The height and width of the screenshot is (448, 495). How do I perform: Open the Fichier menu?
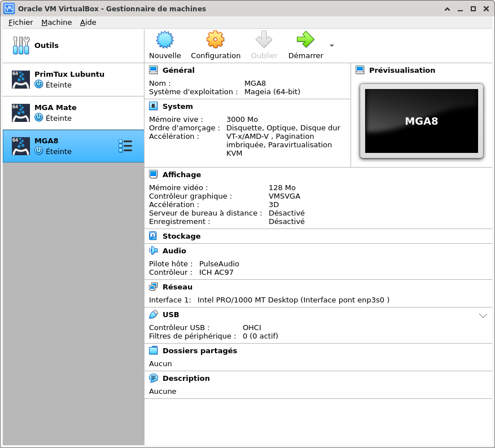[x=21, y=23]
